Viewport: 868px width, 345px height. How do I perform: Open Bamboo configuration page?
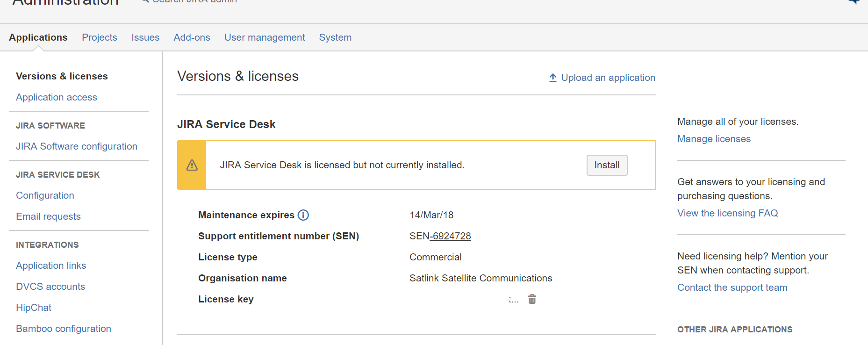[64, 329]
